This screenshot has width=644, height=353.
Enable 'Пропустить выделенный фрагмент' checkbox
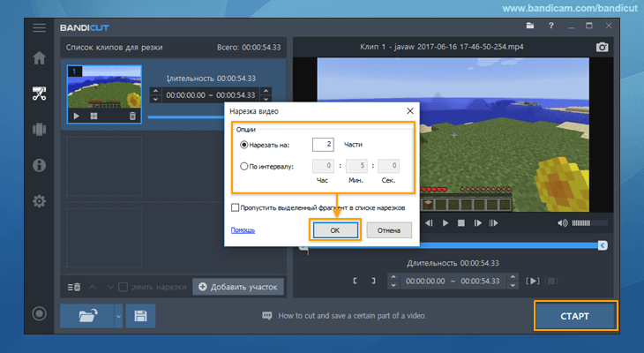[x=236, y=207]
